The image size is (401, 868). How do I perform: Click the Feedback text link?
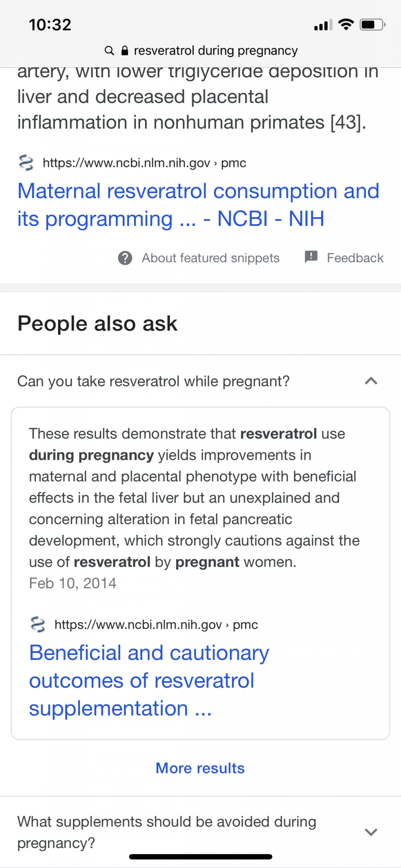pyautogui.click(x=355, y=258)
